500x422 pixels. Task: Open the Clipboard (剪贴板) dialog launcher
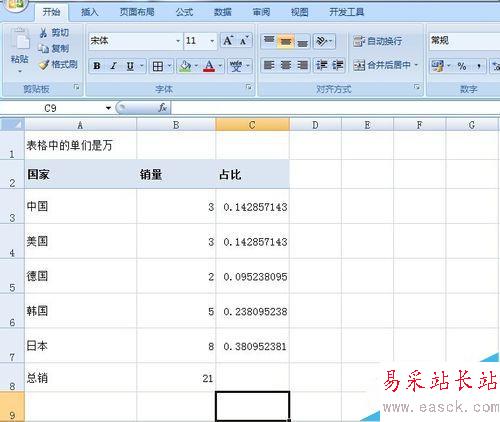tap(77, 87)
